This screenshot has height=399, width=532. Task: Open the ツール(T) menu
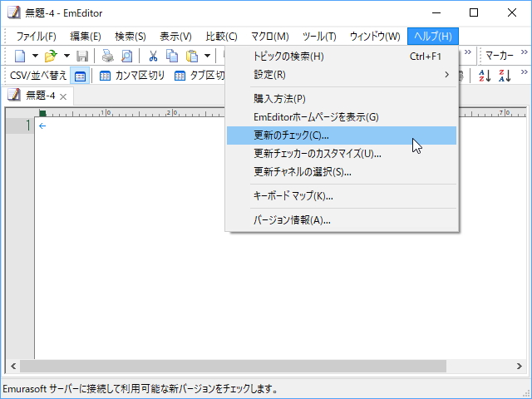coord(319,37)
